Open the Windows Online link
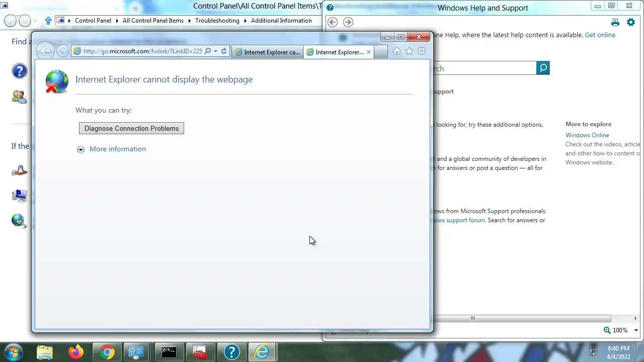This screenshot has height=362, width=644. pos(587,135)
